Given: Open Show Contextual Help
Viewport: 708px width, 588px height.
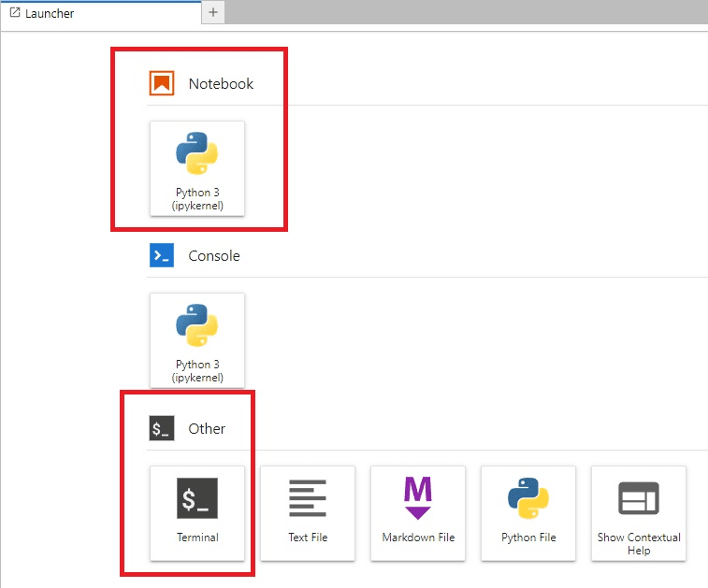Looking at the screenshot, I should click(639, 513).
